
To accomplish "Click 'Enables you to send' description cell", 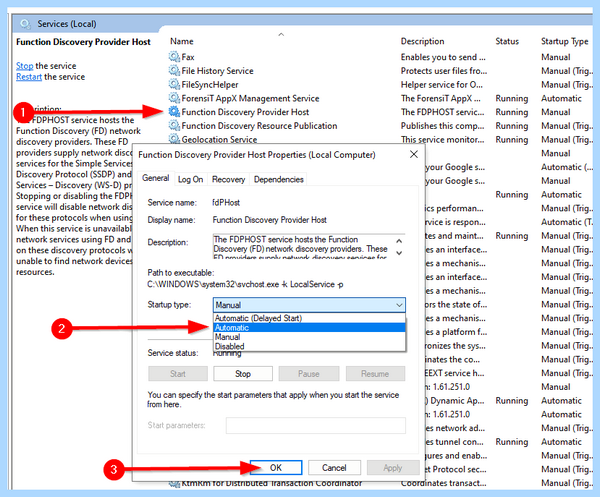I will tap(443, 57).
